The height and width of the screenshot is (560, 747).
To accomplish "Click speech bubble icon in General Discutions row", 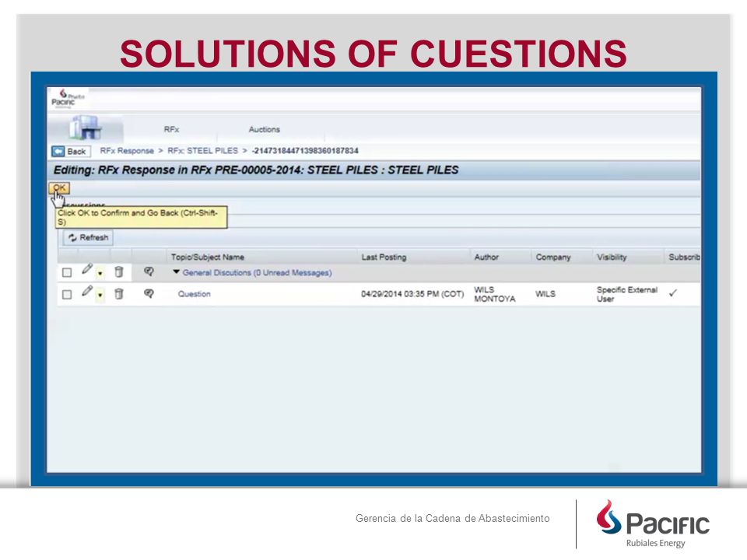I will (x=149, y=272).
